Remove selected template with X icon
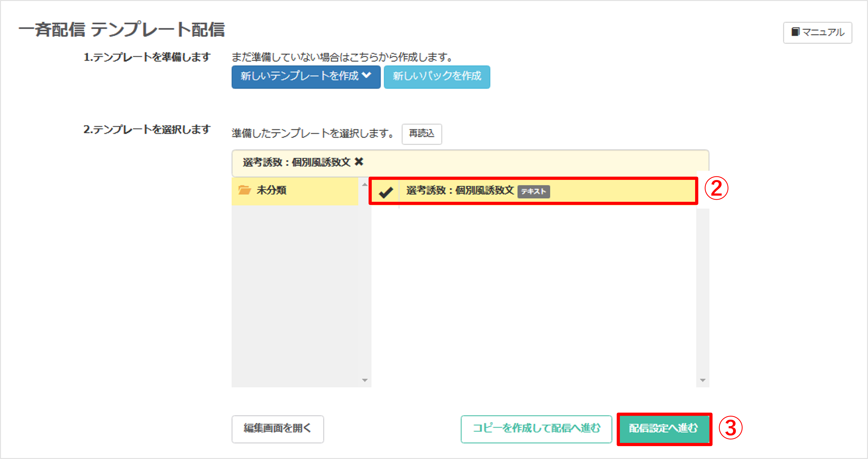Image resolution: width=868 pixels, height=459 pixels. 359,162
